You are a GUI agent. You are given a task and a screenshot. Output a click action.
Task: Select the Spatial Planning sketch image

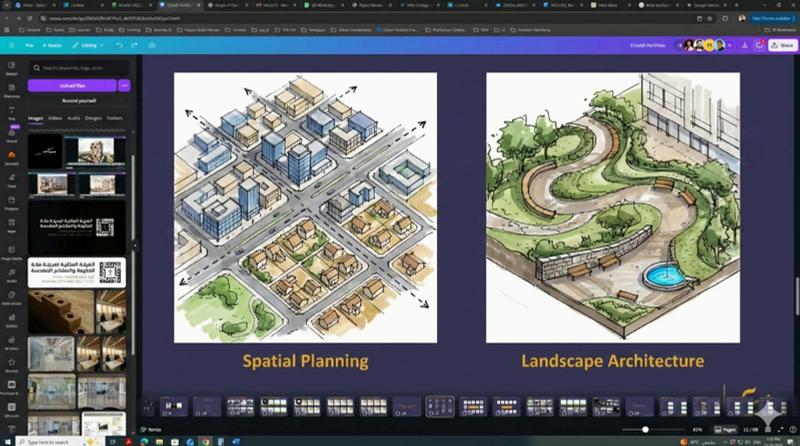(305, 208)
